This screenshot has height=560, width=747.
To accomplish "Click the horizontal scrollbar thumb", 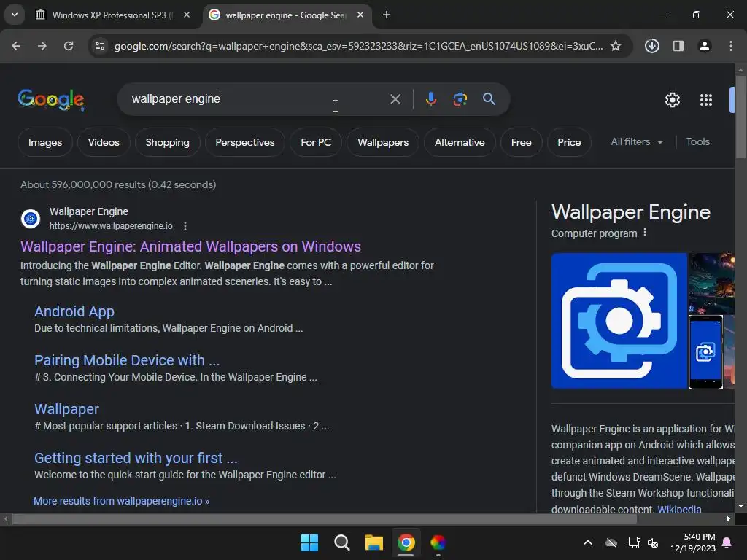I will click(x=324, y=519).
